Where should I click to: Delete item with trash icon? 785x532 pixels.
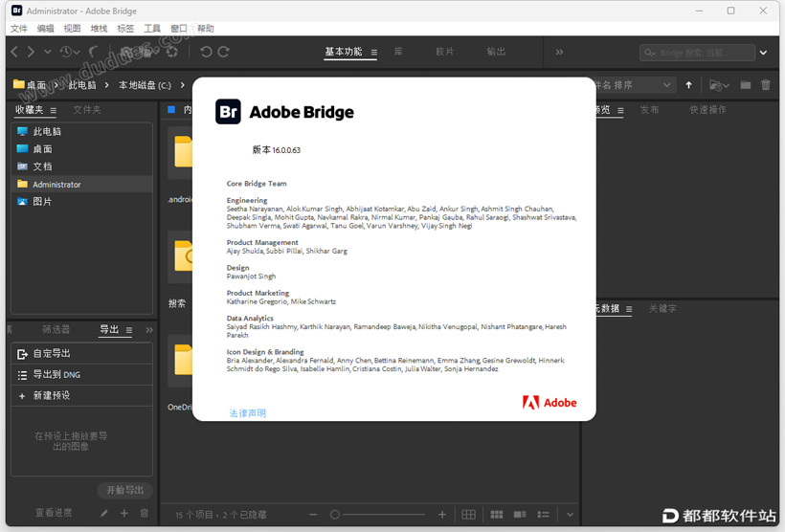pos(766,84)
